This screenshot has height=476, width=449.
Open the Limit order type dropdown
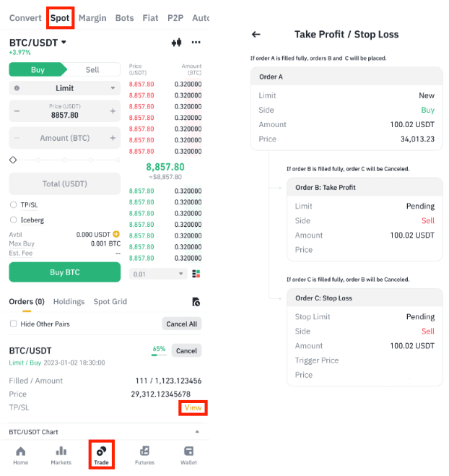[64, 88]
